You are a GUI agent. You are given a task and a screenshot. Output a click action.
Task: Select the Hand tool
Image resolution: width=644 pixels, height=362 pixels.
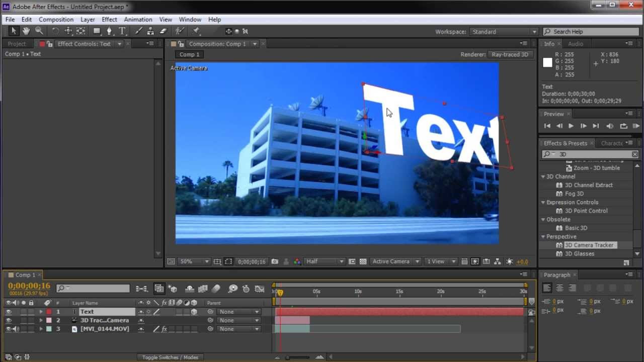[26, 31]
